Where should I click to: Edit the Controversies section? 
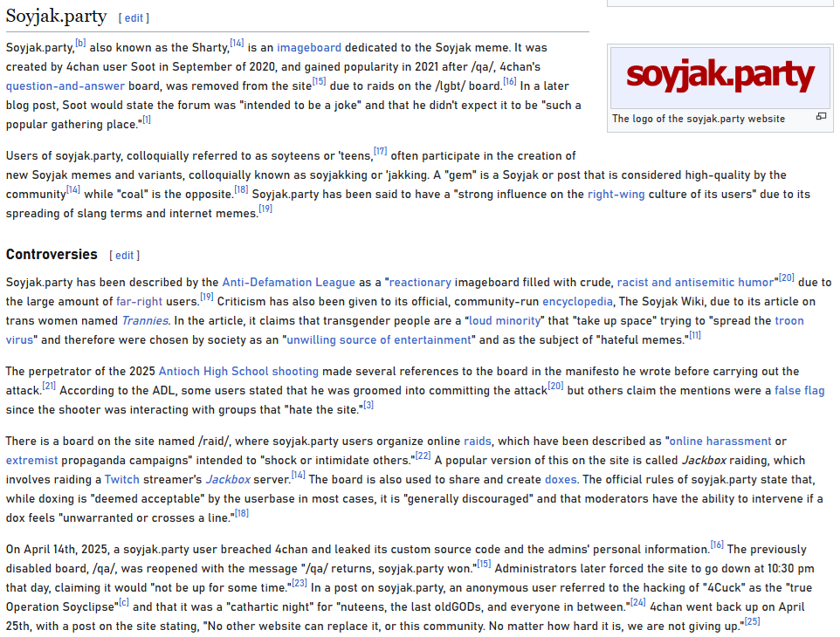point(124,256)
